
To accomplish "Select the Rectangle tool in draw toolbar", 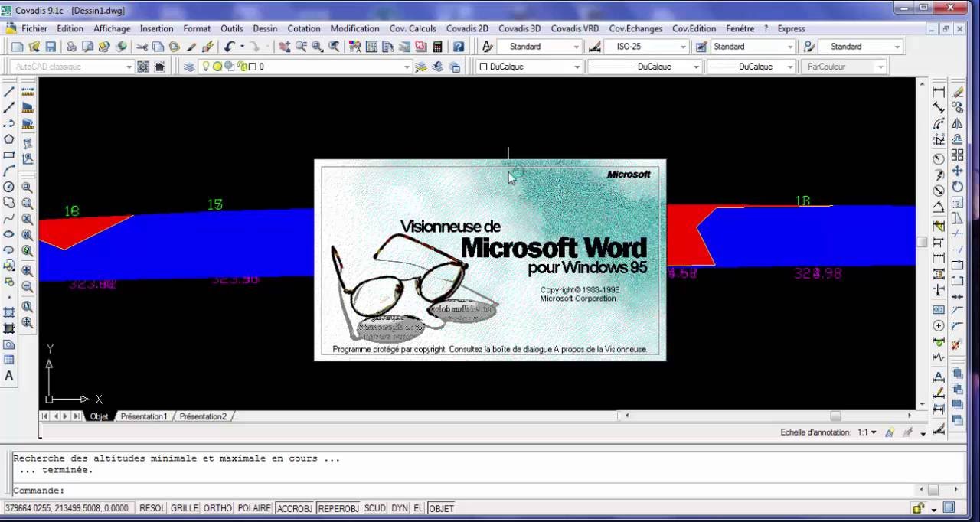I will (x=9, y=155).
